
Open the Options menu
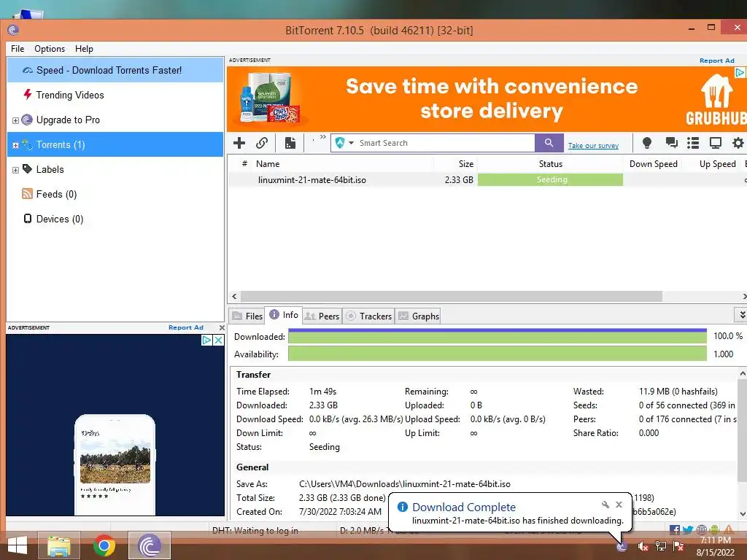(x=50, y=49)
